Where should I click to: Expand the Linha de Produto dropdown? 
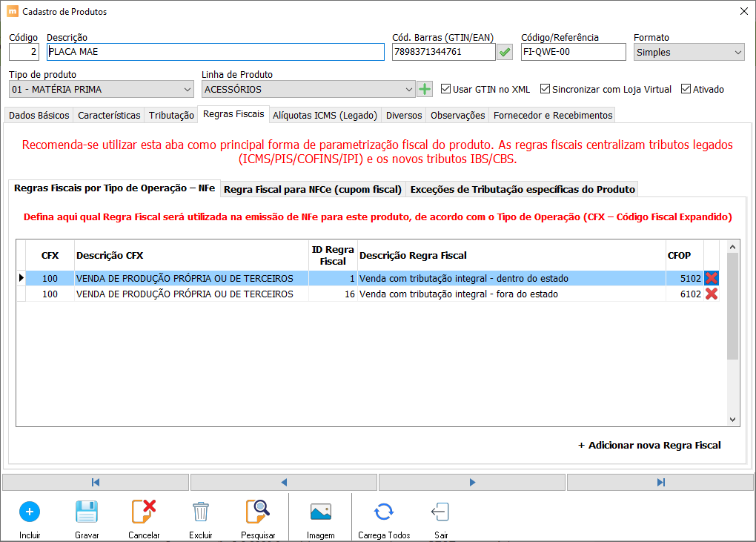tap(308, 89)
